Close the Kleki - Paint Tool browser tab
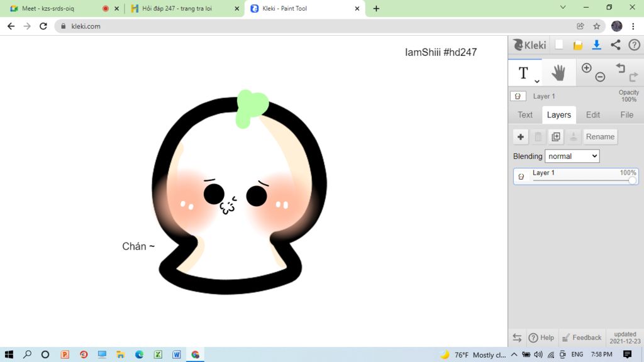644x362 pixels. click(x=357, y=8)
